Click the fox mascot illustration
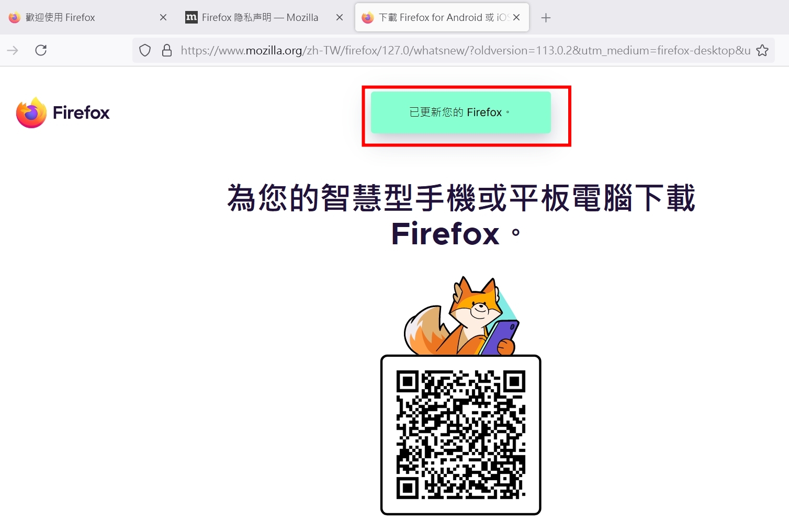The width and height of the screenshot is (789, 532). pyautogui.click(x=461, y=316)
